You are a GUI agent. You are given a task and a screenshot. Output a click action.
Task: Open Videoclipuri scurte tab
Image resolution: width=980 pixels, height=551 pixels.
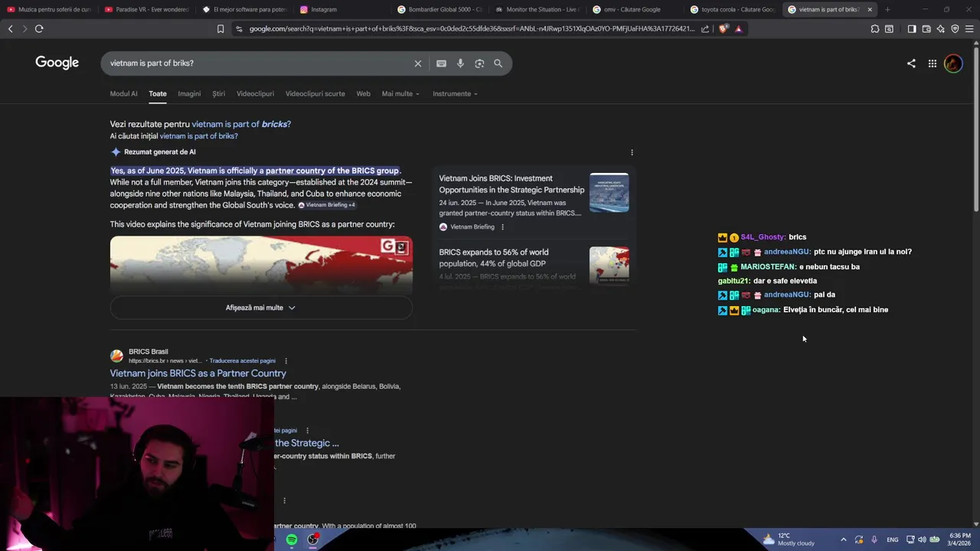click(x=315, y=94)
